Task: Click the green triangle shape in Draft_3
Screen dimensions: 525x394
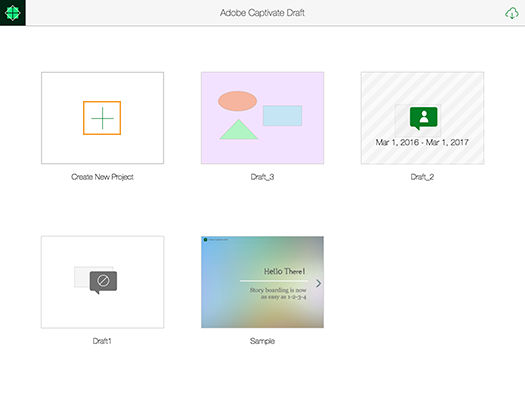Action: [238, 129]
